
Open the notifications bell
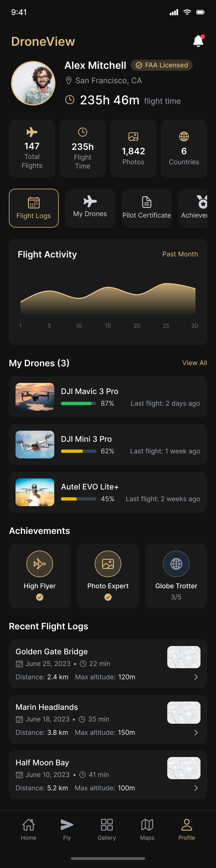tap(198, 41)
